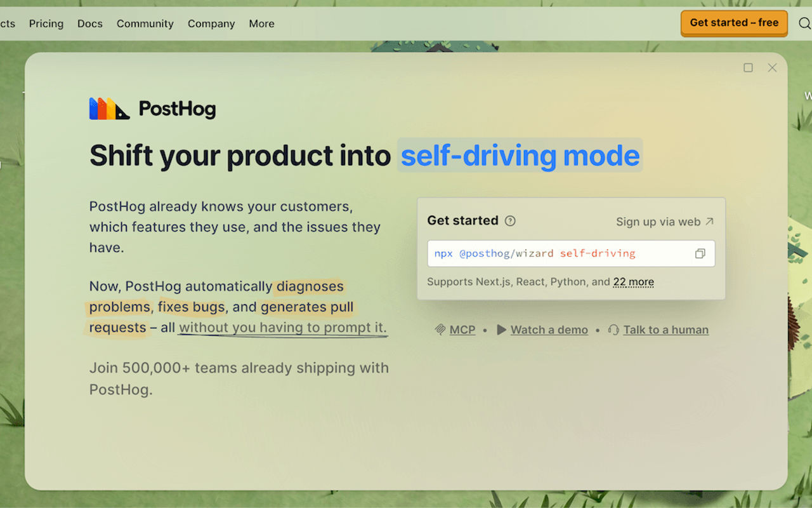Open the Docs menu item
This screenshot has width=812, height=508.
click(x=90, y=23)
